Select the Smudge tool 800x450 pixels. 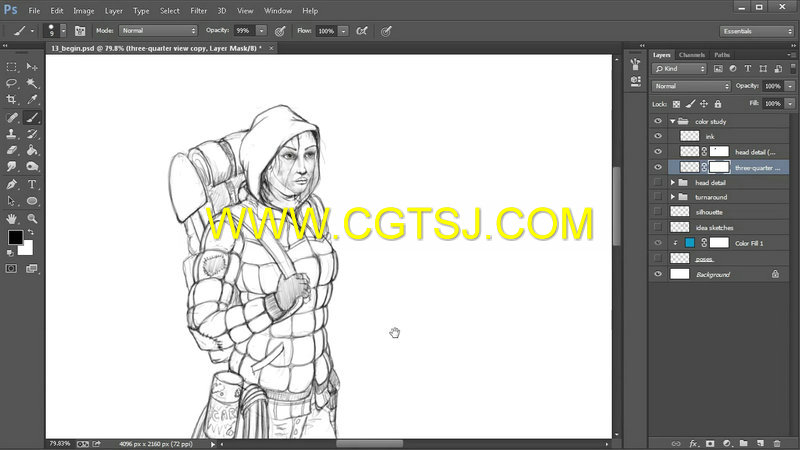[x=11, y=167]
